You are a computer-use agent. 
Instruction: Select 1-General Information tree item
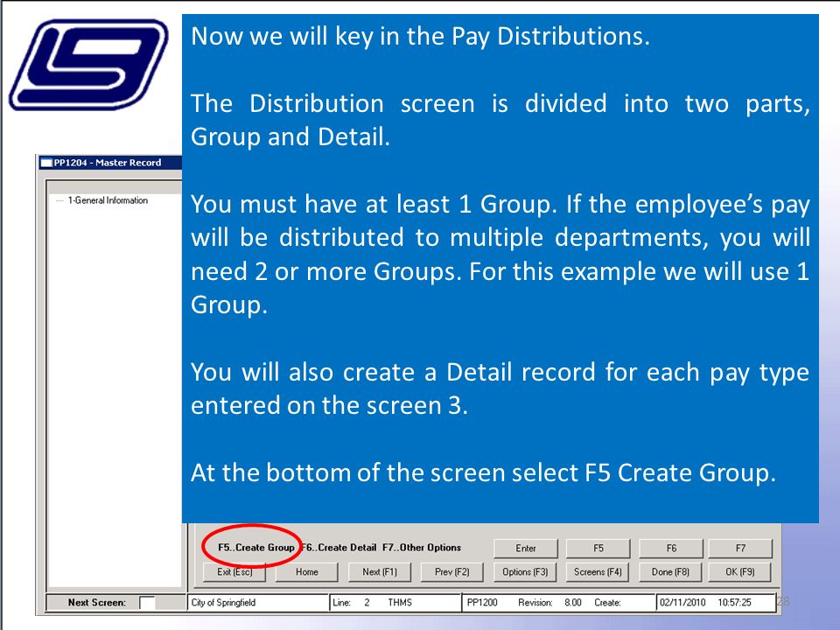(x=108, y=200)
